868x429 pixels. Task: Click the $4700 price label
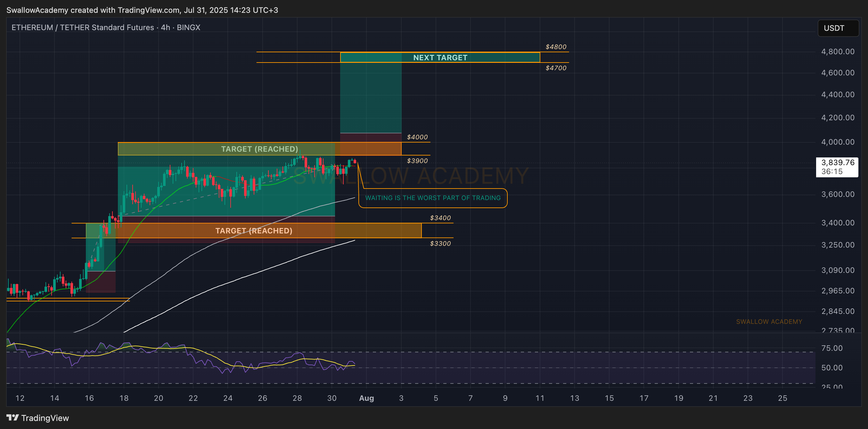[x=556, y=68]
